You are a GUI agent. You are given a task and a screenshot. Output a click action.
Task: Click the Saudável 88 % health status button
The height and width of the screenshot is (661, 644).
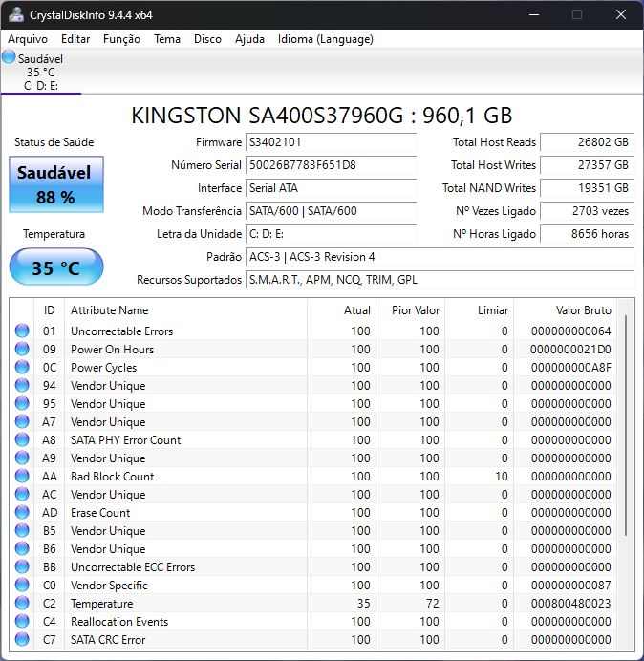pyautogui.click(x=56, y=184)
